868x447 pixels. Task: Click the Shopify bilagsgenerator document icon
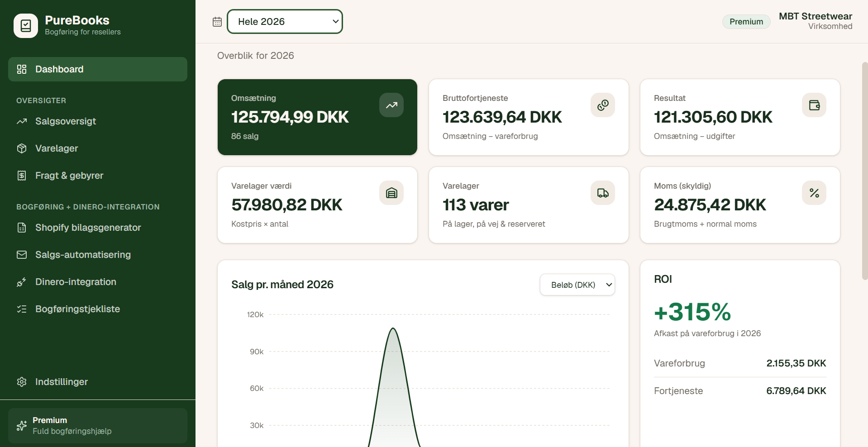pos(22,228)
